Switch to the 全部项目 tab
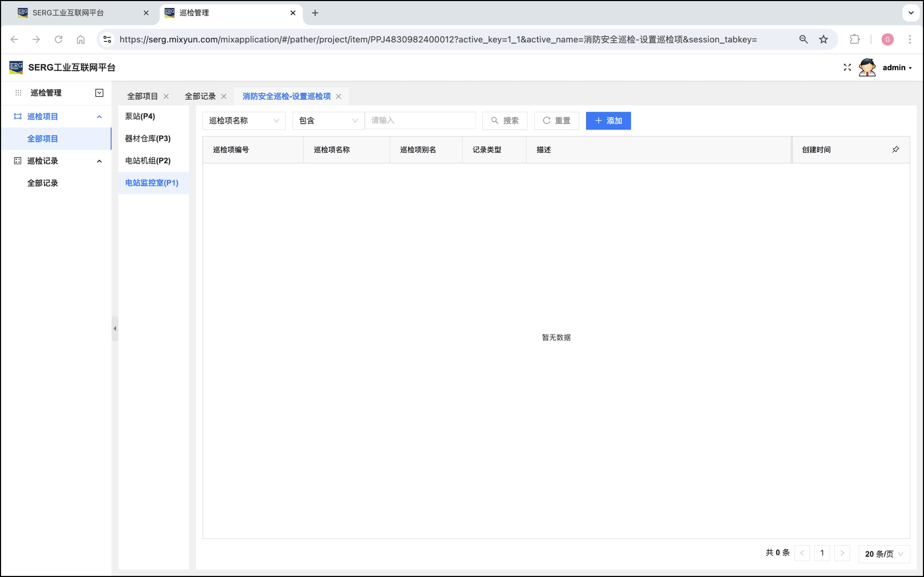This screenshot has width=924, height=577. 142,97
